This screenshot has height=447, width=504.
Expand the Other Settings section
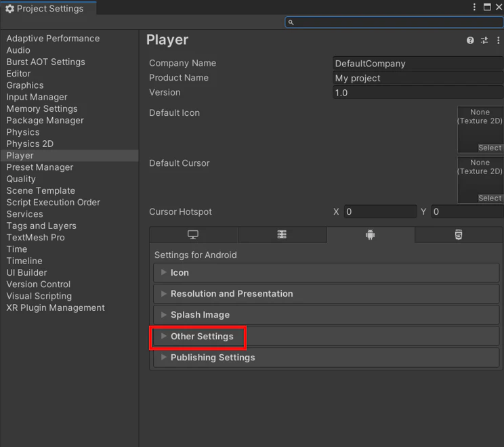[327, 336]
